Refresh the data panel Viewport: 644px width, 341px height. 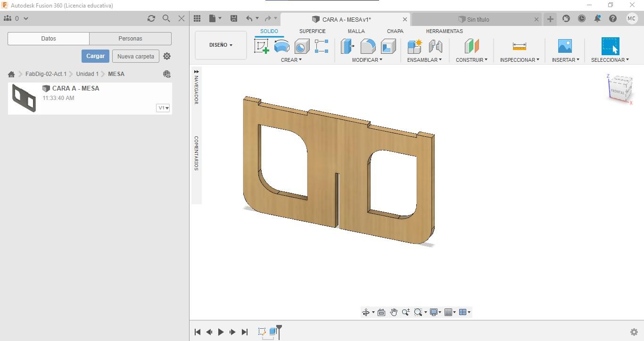(x=151, y=18)
